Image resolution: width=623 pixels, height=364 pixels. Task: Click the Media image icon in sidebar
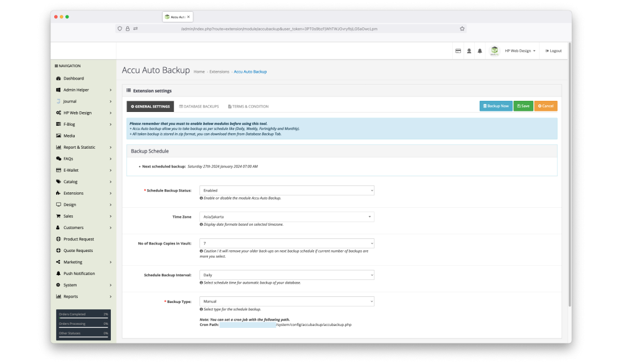click(58, 136)
